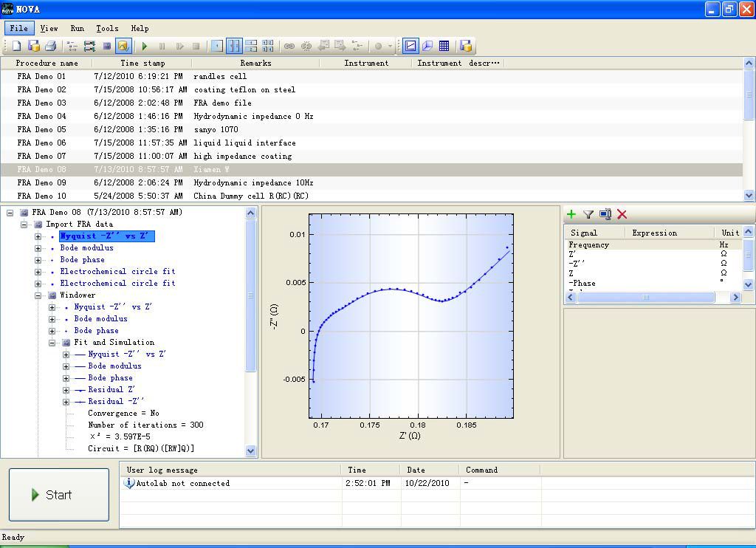Select Bode modulus under Fit and Simulation
The image size is (756, 548).
click(x=114, y=366)
